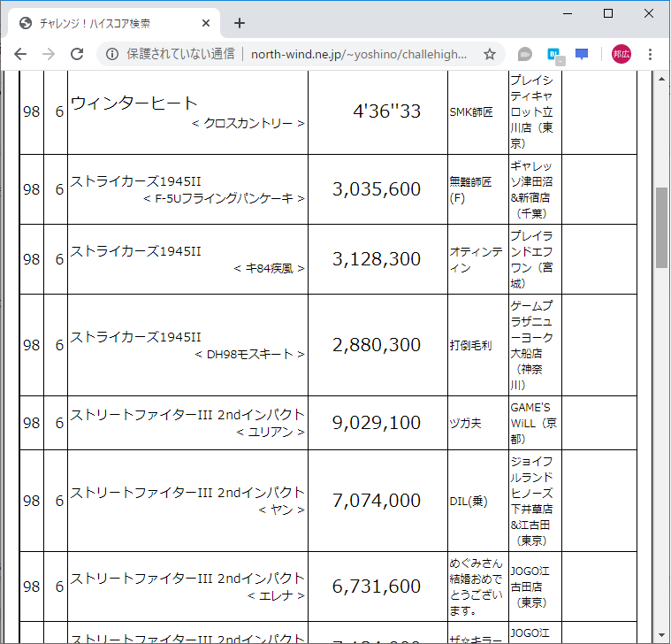
Task: Click the ウィンタービート game title
Action: coord(134,103)
